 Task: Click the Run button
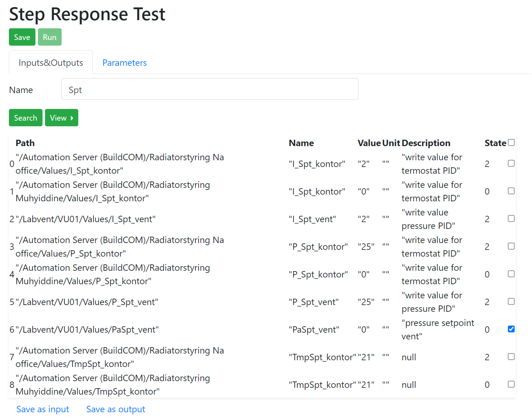coord(50,37)
